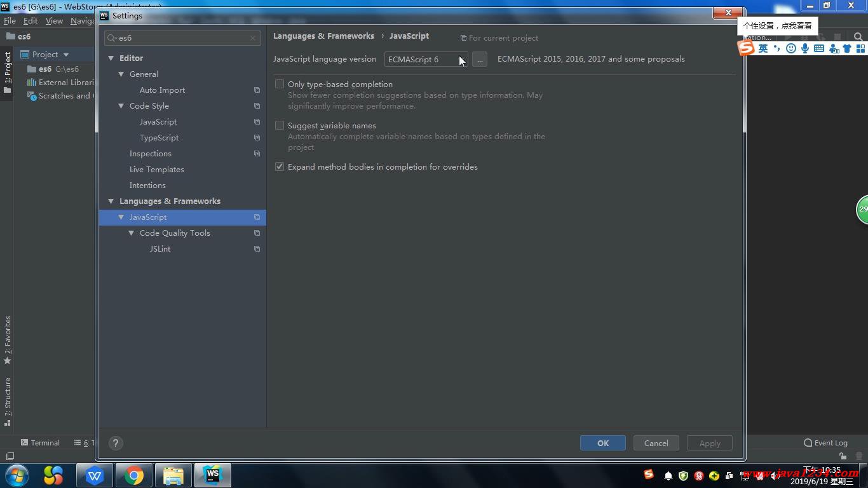Viewport: 868px width, 488px height.
Task: Open the Project view dropdown arrow
Action: (66, 55)
